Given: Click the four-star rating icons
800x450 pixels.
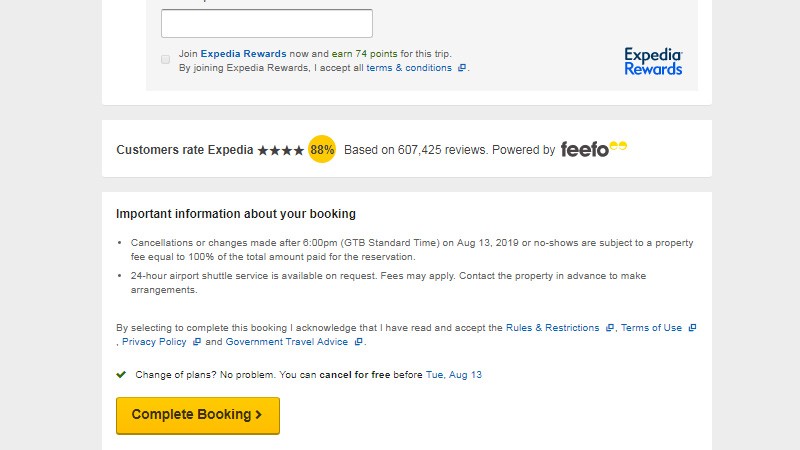Looking at the screenshot, I should point(280,150).
